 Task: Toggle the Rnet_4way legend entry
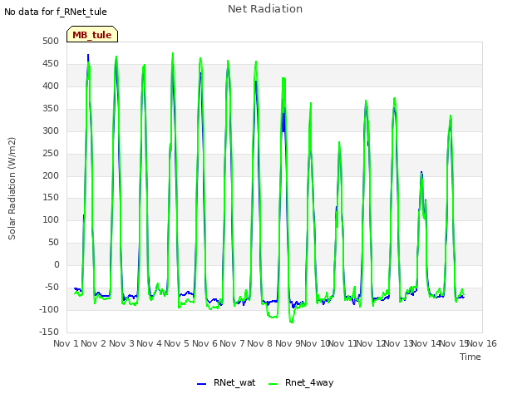click(301, 382)
